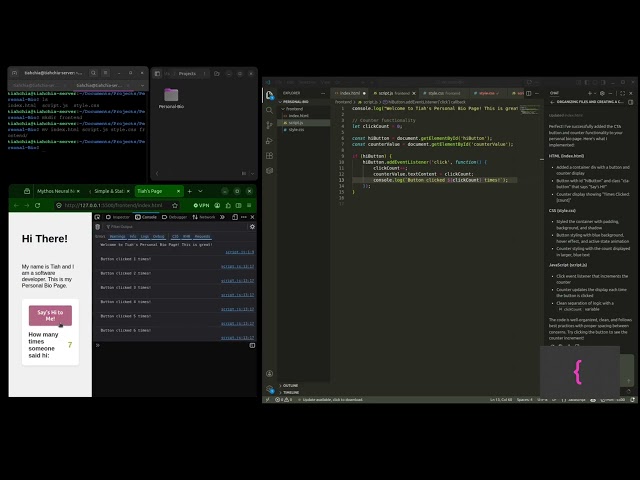Open new browser tab with plus
Image resolution: width=640 pixels, height=480 pixels.
pos(189,191)
